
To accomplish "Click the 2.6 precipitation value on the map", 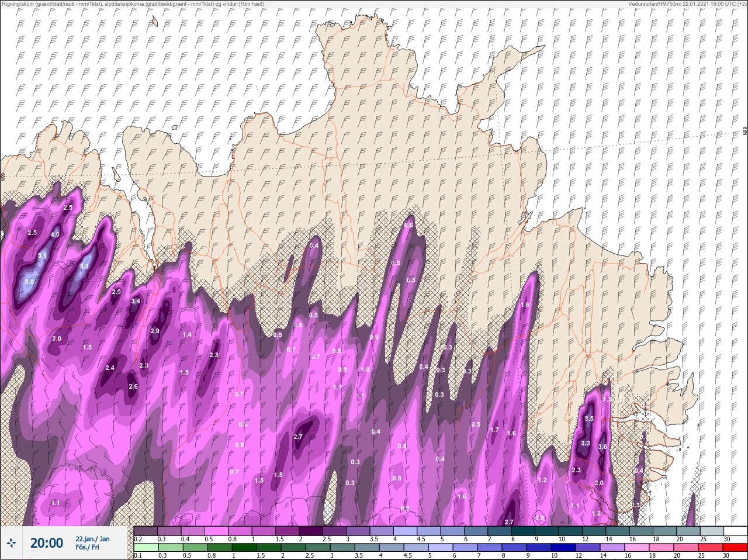I will click(x=133, y=386).
